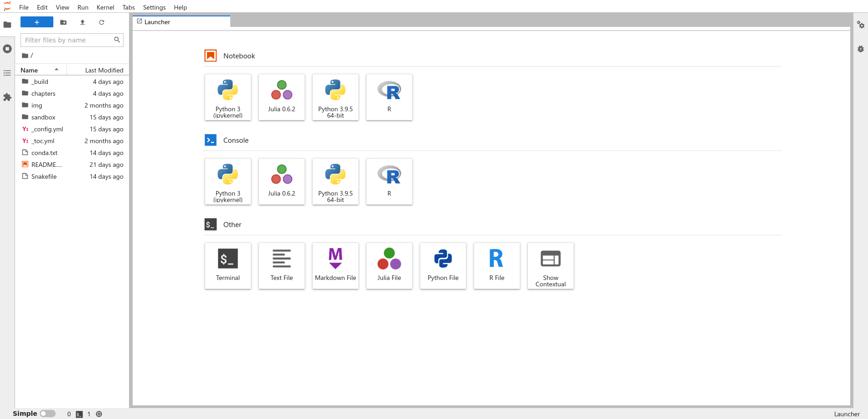
Task: Click the kernel count icon in status bar
Action: [99, 414]
